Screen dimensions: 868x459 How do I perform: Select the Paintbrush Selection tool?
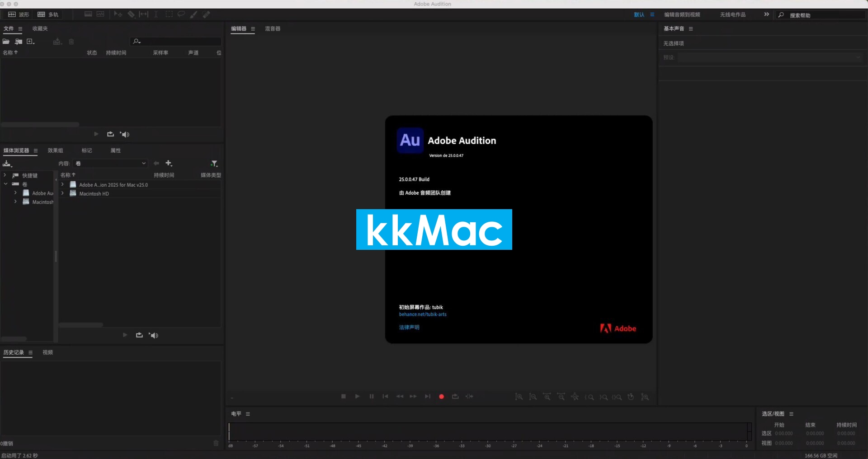193,14
